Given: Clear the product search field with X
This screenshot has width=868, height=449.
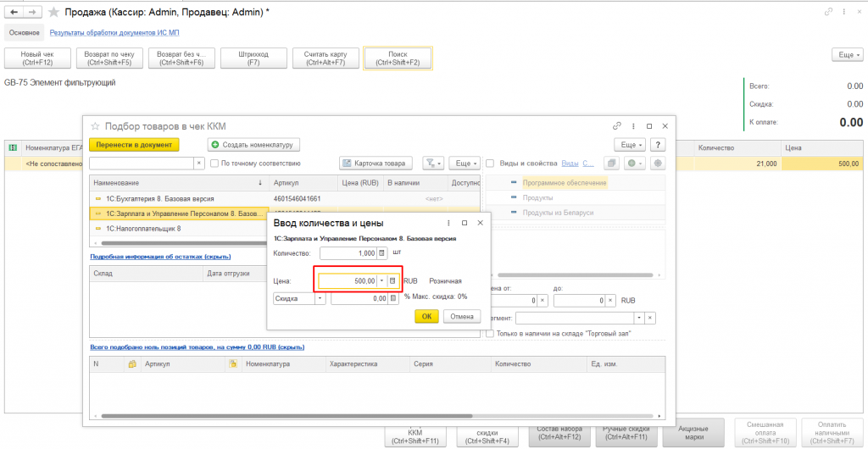Looking at the screenshot, I should 199,164.
